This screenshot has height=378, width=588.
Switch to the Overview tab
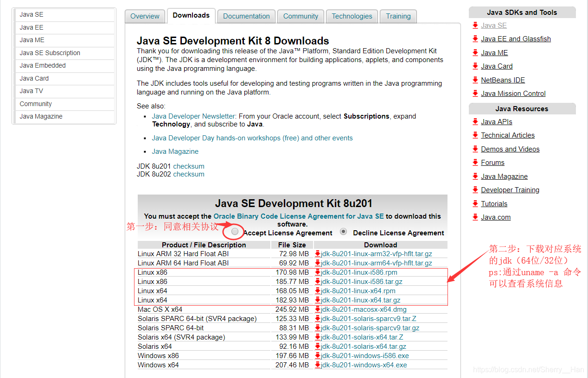coord(145,16)
